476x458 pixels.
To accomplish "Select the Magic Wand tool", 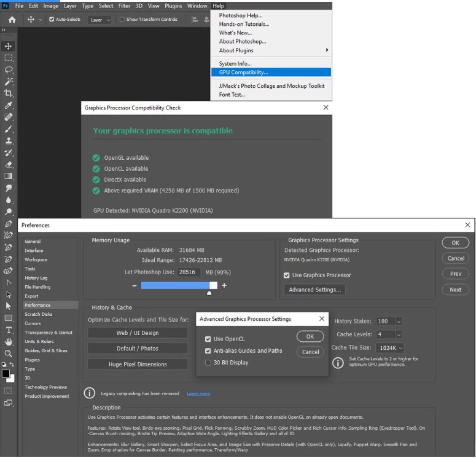I will tap(8, 81).
